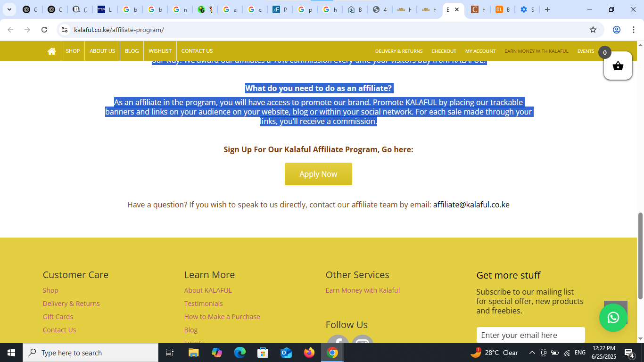Select EARN MONEY WITH KALAFUL in navbar
644x362 pixels.
[537, 51]
